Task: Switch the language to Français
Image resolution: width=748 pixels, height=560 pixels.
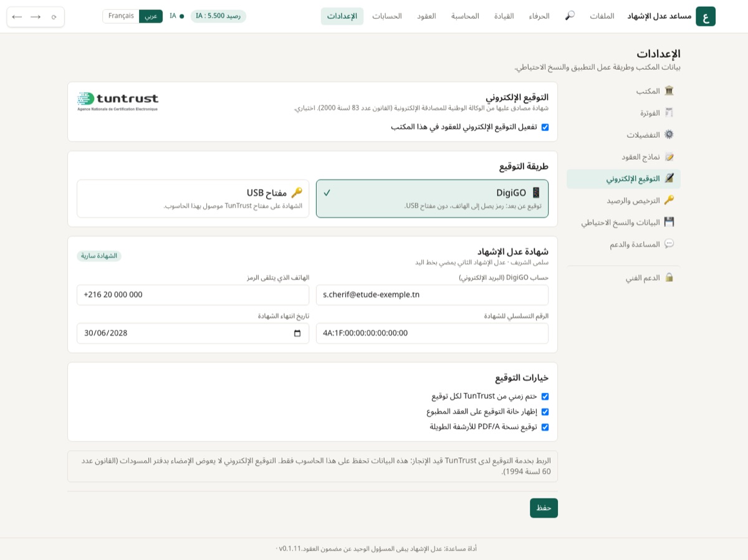Action: [x=121, y=16]
